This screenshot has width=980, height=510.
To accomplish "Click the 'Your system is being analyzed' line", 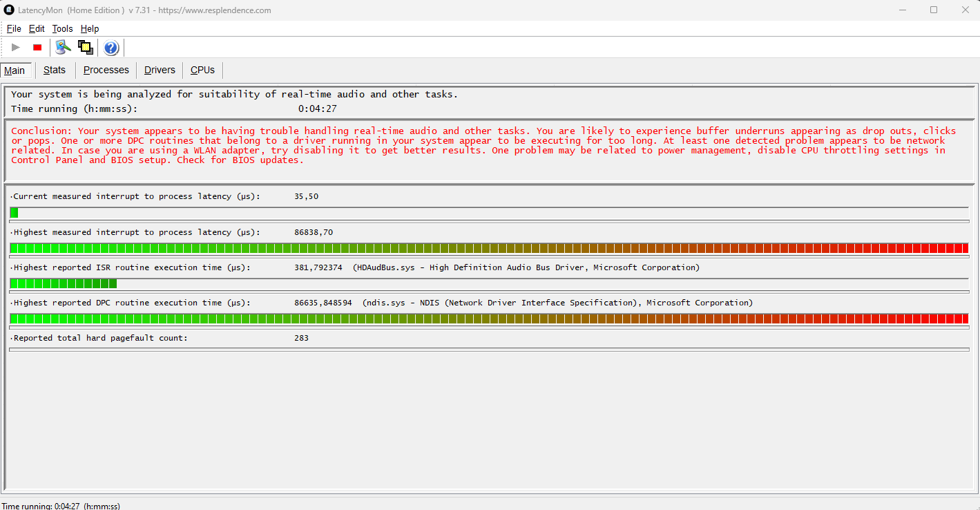I will click(234, 94).
